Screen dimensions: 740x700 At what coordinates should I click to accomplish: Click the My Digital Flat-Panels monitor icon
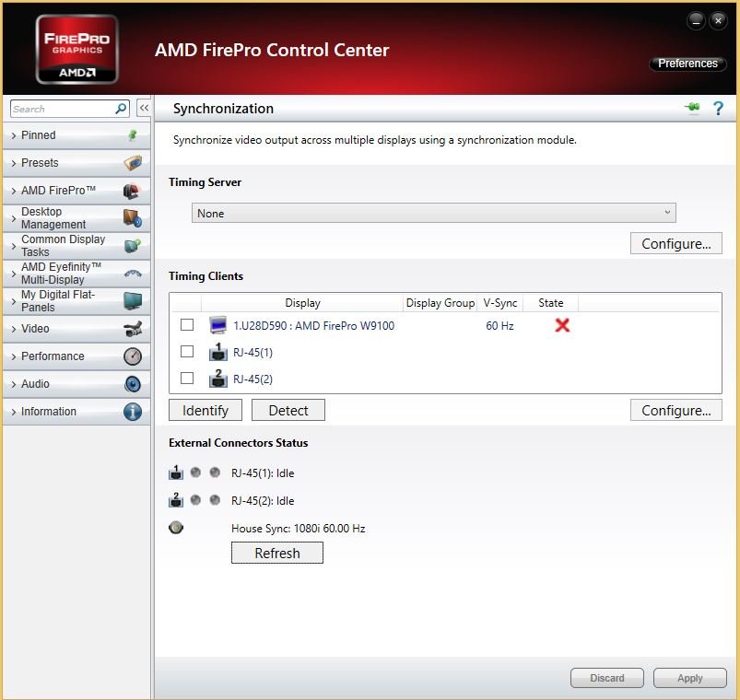133,301
